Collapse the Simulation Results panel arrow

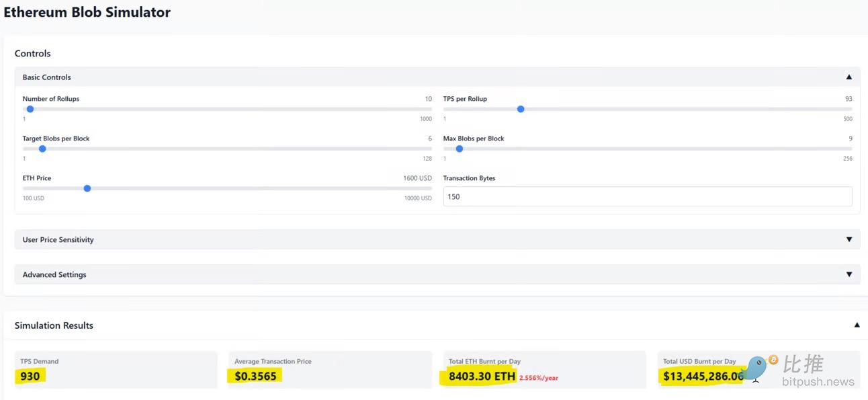click(857, 325)
